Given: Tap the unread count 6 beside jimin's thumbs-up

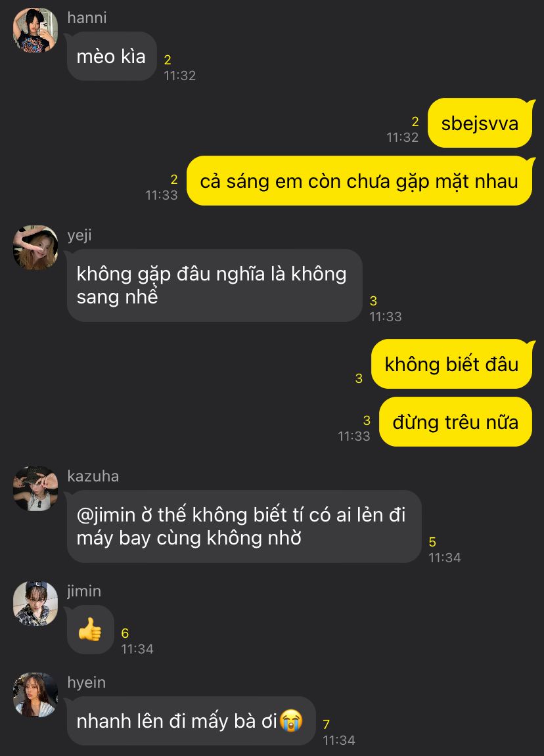Looking at the screenshot, I should click(125, 633).
